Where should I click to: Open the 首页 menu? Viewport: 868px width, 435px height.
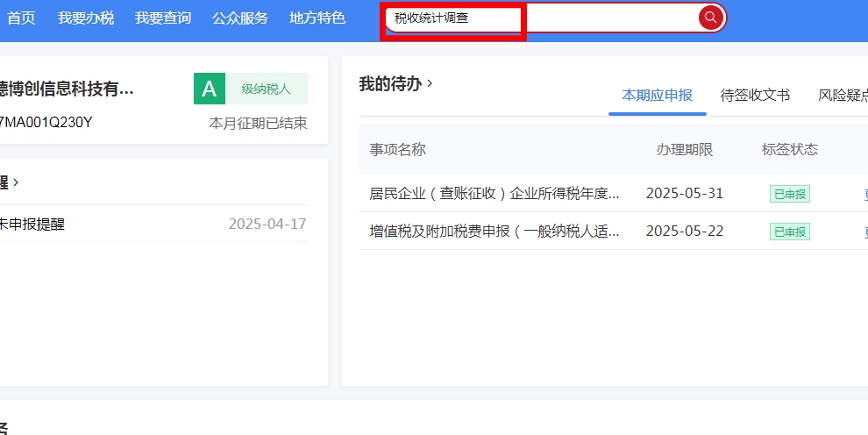[x=21, y=18]
